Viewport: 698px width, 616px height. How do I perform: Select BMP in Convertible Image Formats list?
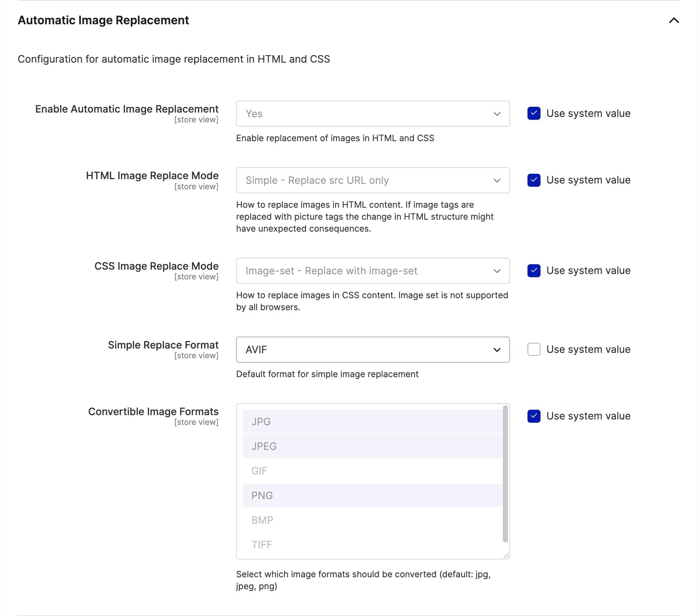(x=373, y=520)
